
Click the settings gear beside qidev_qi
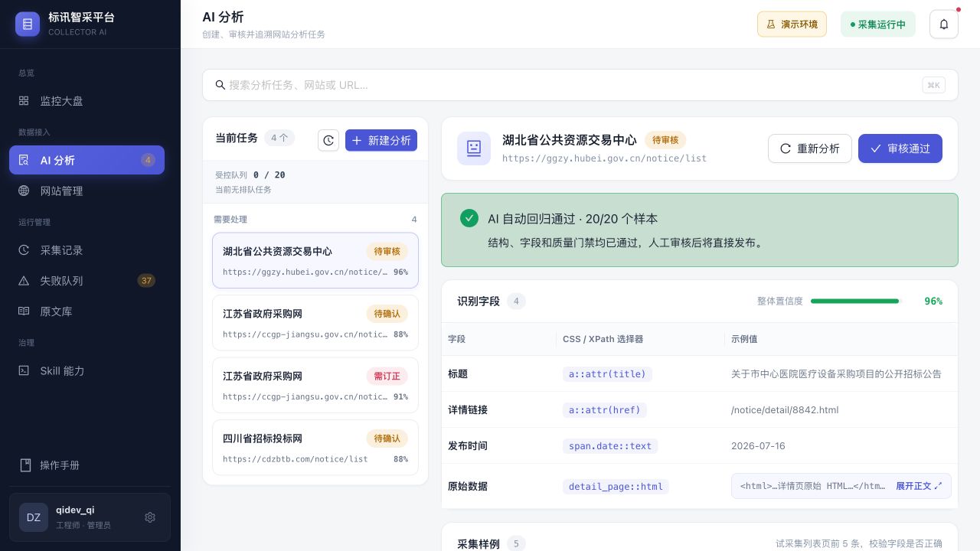(x=150, y=517)
